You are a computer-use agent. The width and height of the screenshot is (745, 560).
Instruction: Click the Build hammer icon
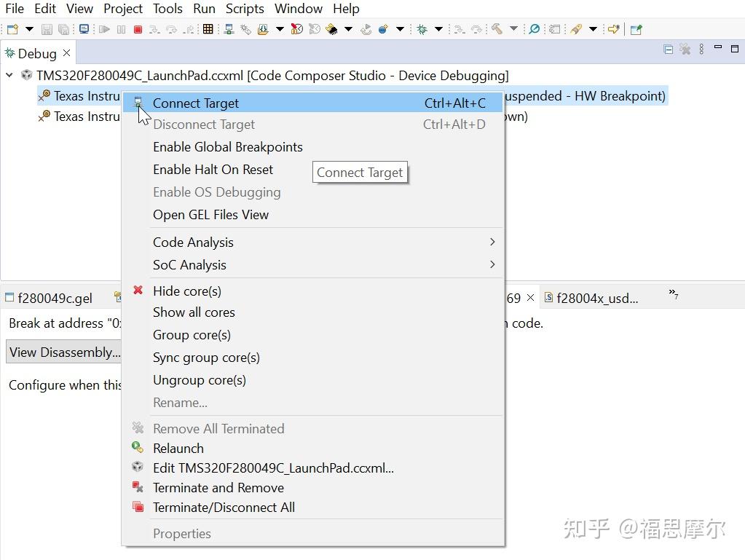(x=497, y=29)
